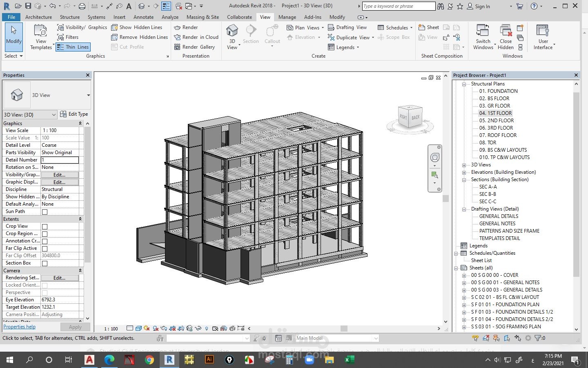588x368 pixels.
Task: Open Visibility/Graphics settings
Action: pyautogui.click(x=82, y=27)
